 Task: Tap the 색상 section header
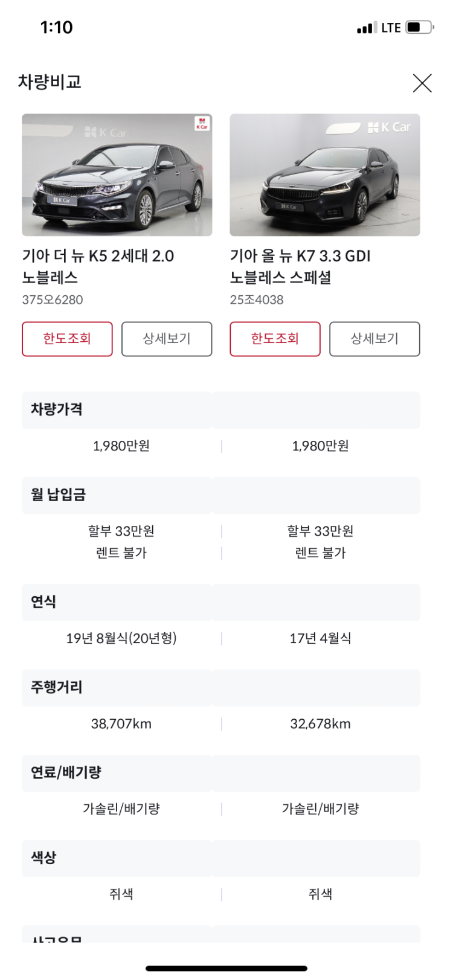(x=43, y=858)
